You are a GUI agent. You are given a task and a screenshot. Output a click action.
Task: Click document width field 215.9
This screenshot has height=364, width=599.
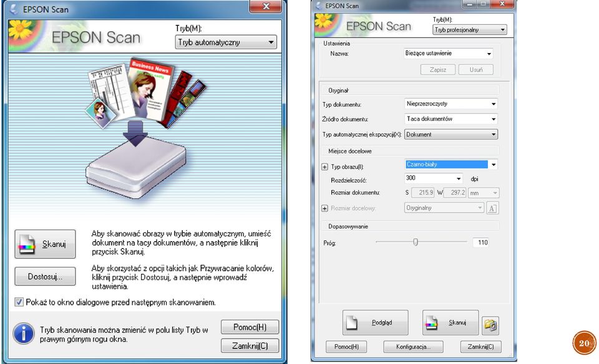(423, 193)
